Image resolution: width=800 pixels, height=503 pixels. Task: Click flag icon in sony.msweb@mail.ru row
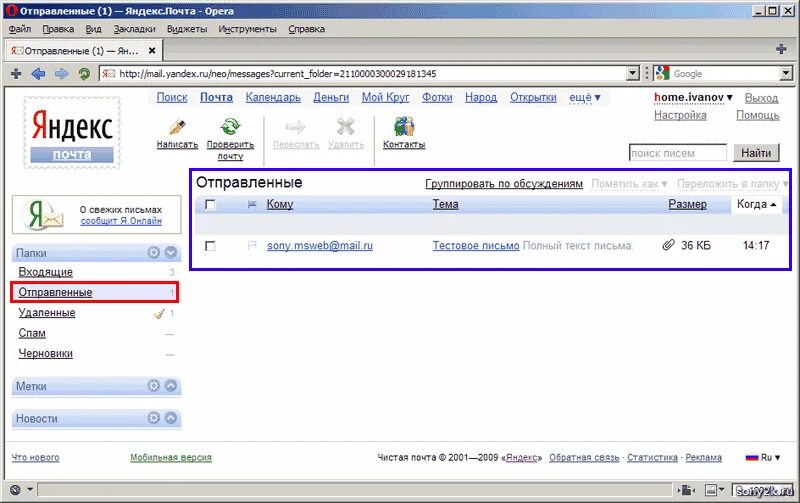point(252,245)
